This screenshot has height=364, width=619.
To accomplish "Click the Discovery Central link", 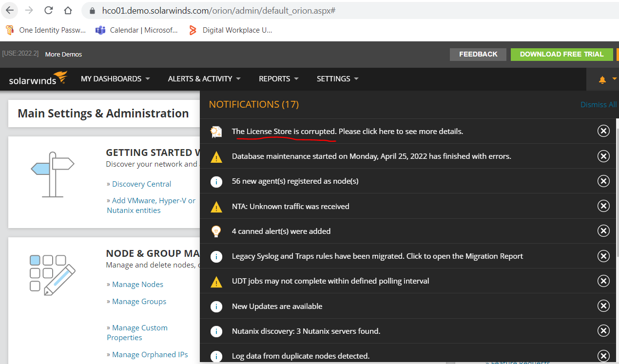I will click(x=141, y=184).
